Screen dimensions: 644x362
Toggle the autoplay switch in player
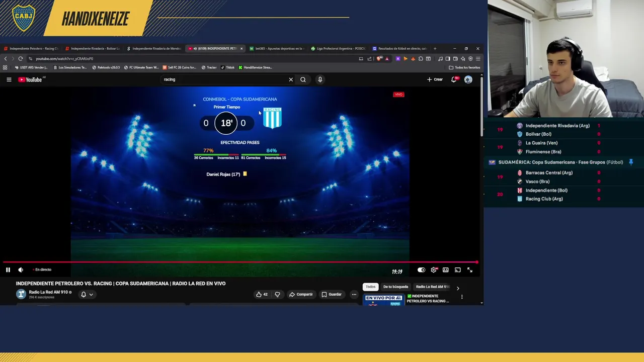421,270
